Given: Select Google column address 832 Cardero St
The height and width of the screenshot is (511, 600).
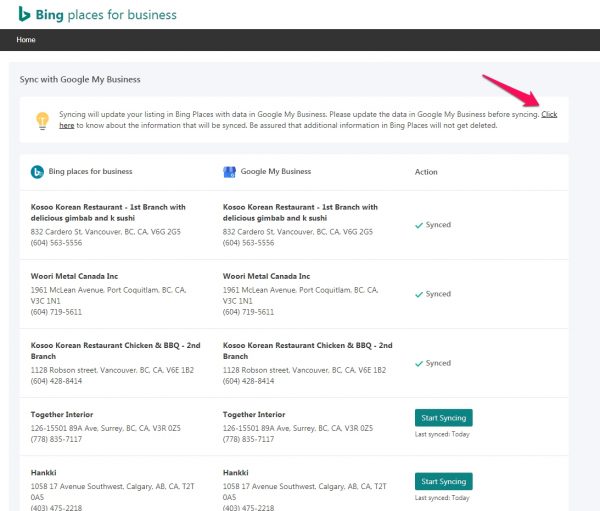Looking at the screenshot, I should tap(298, 232).
